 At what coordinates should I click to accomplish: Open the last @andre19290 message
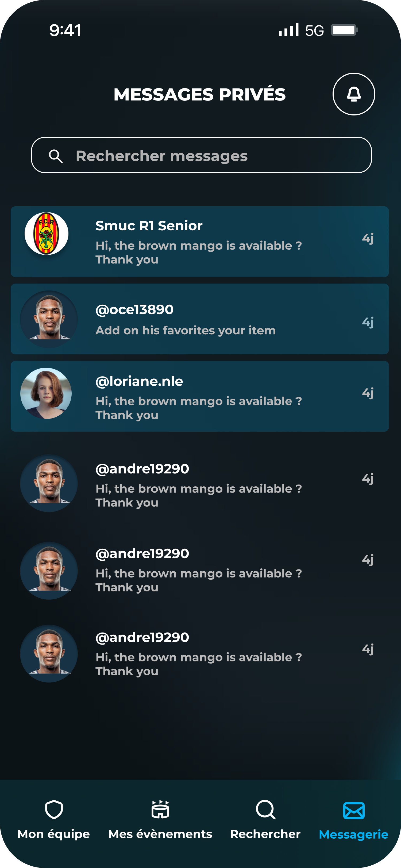(x=199, y=654)
